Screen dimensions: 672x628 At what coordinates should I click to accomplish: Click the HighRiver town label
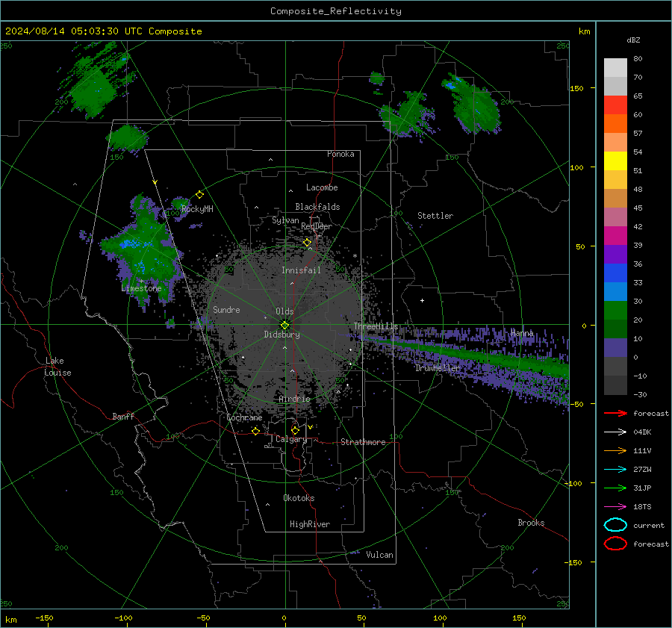tap(310, 524)
